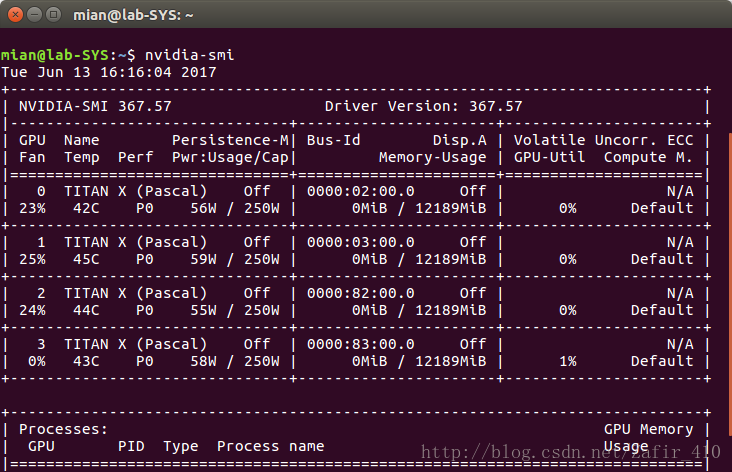
Task: Click the window title mian@lab-SYS: ~
Action: pyautogui.click(x=133, y=15)
